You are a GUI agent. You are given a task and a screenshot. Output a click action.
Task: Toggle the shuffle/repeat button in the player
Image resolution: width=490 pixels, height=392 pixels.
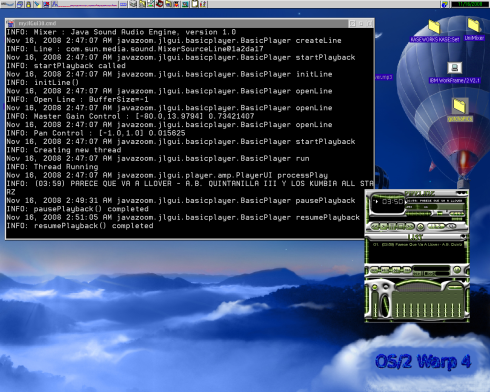point(436,226)
